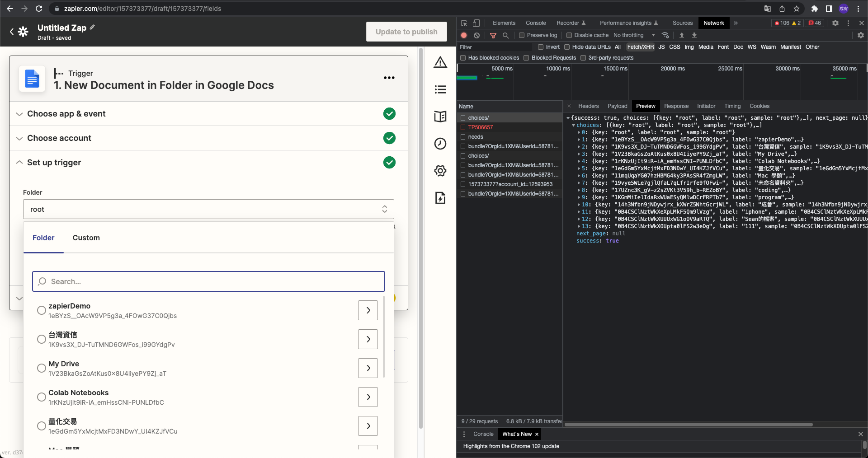
Task: Open Zap settings gear in right sidebar
Action: (440, 171)
